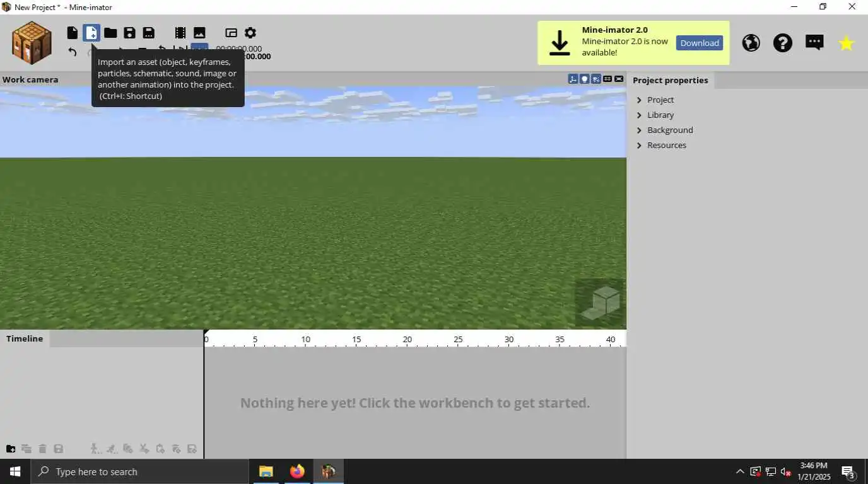Click the timeline ruler at frame 40
This screenshot has height=484, width=868.
point(611,340)
